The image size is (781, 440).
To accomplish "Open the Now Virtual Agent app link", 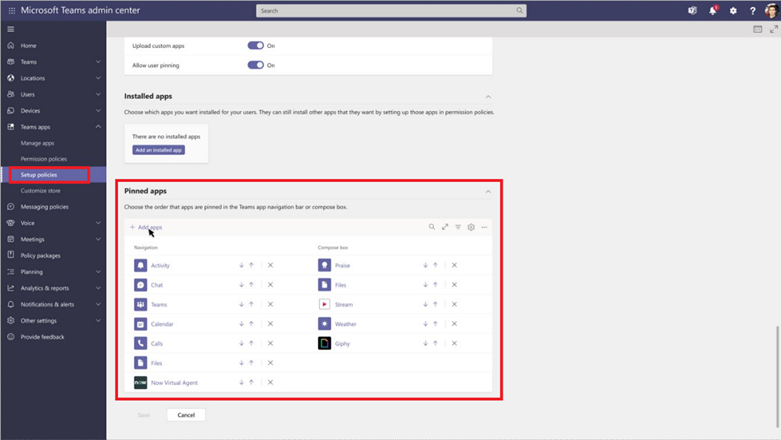I will click(x=174, y=383).
